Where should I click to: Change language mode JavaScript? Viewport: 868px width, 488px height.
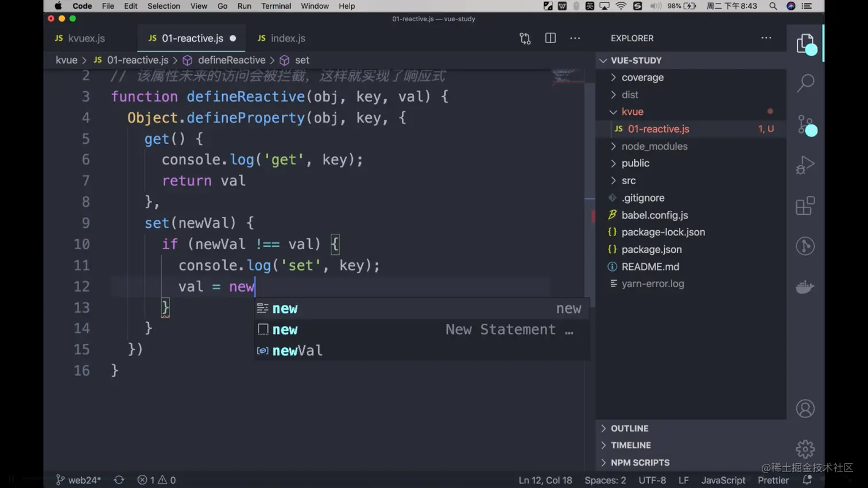(x=723, y=480)
